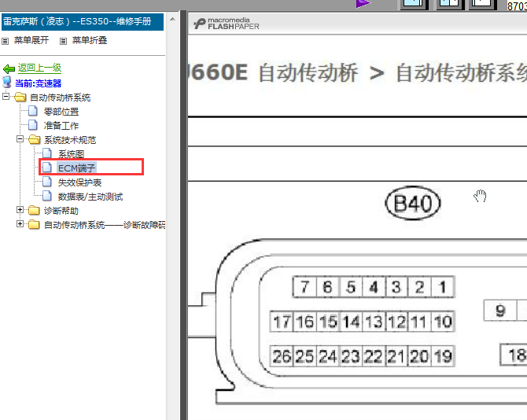Expand the 自动传动桥系统——诊断故障码 folder
527x420 pixels.
(x=20, y=224)
